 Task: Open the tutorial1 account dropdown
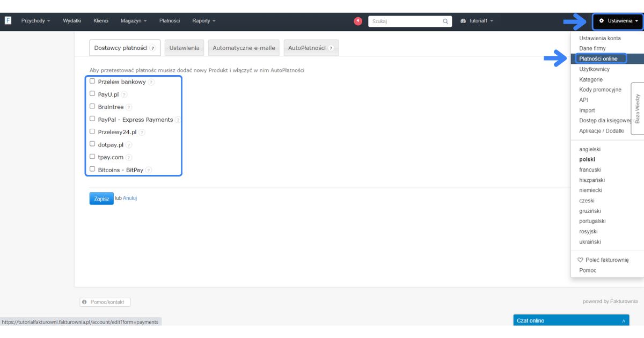(477, 21)
